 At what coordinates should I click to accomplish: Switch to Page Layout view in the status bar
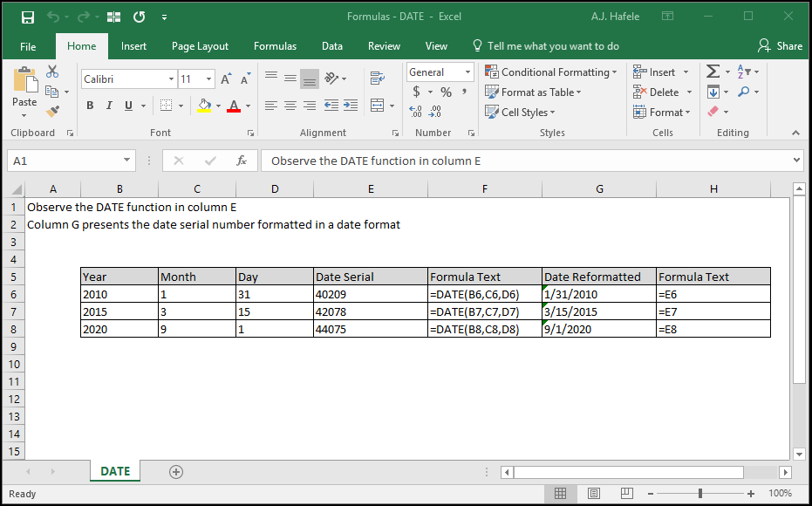tap(593, 494)
